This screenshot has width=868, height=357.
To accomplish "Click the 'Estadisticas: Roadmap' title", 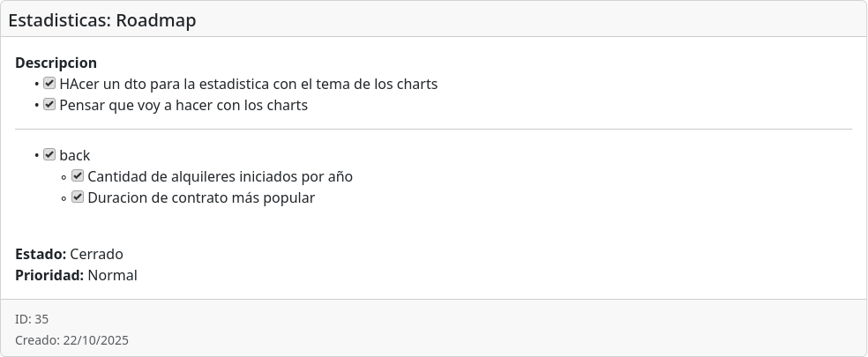I will click(x=102, y=20).
